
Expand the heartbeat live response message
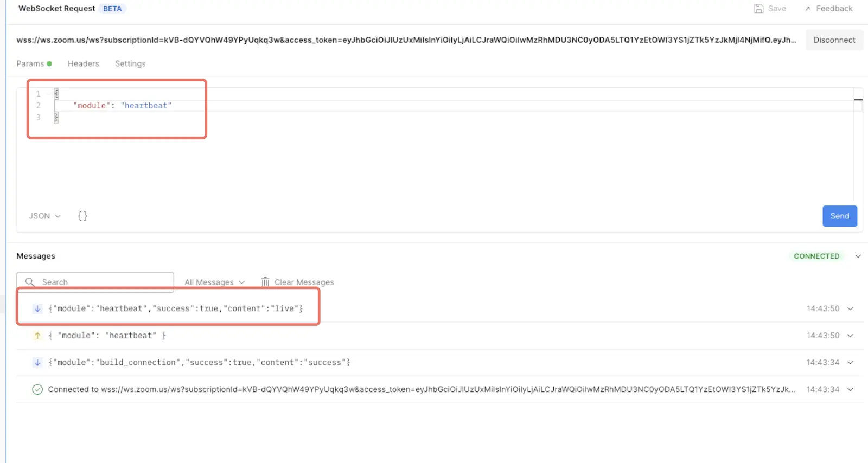click(x=850, y=308)
